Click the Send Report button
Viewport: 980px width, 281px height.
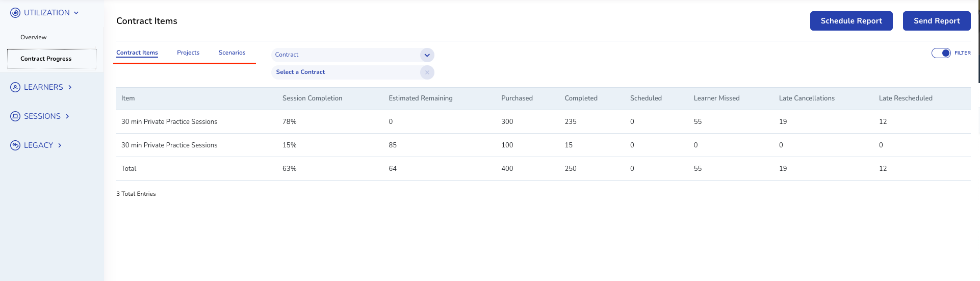937,21
